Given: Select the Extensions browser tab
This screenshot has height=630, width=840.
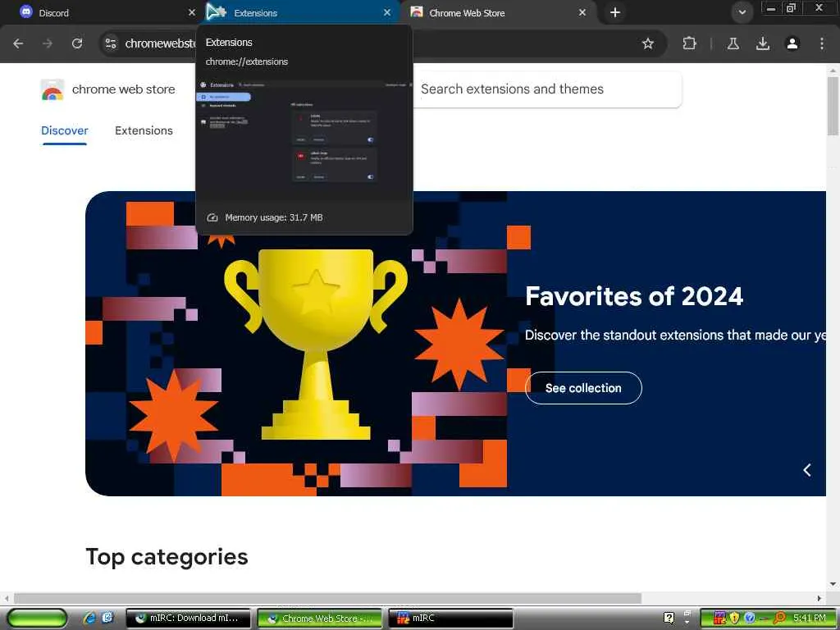Looking at the screenshot, I should (x=300, y=12).
